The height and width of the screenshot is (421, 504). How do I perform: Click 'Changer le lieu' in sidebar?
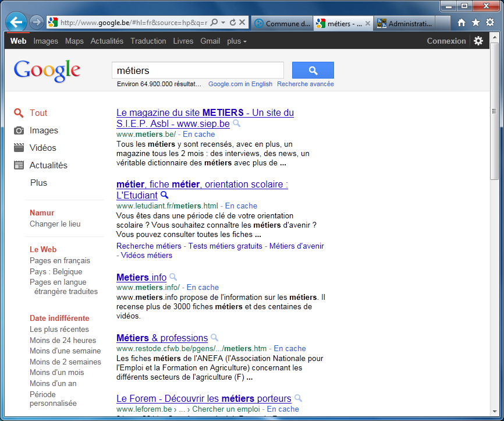pos(55,224)
